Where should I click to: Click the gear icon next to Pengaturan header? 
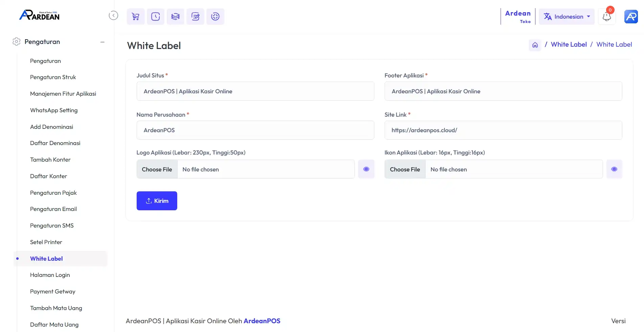pos(16,42)
